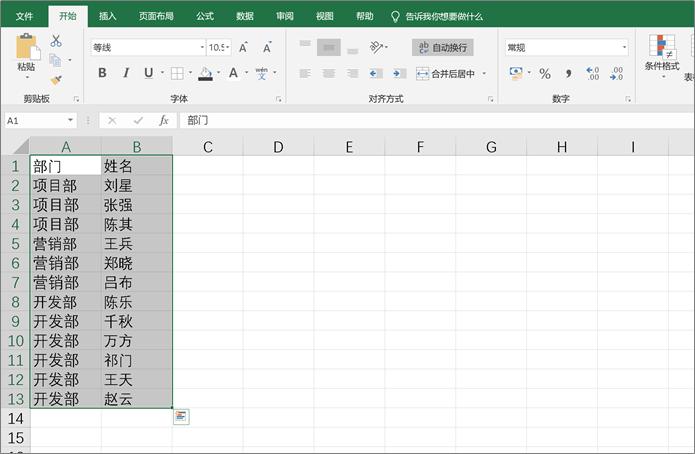The height and width of the screenshot is (454, 695).
Task: Apply comma style
Action: pos(569,74)
